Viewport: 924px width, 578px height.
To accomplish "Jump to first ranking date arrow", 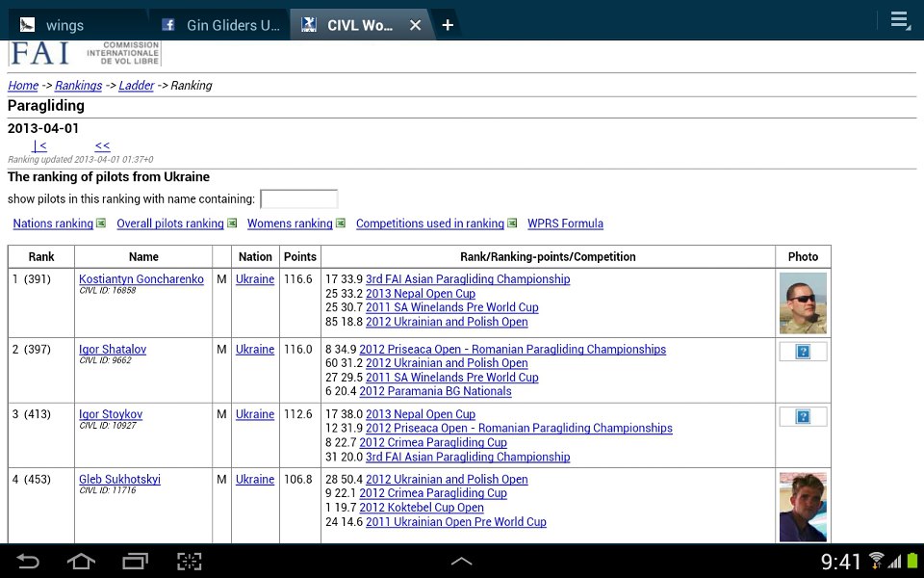I will click(38, 146).
